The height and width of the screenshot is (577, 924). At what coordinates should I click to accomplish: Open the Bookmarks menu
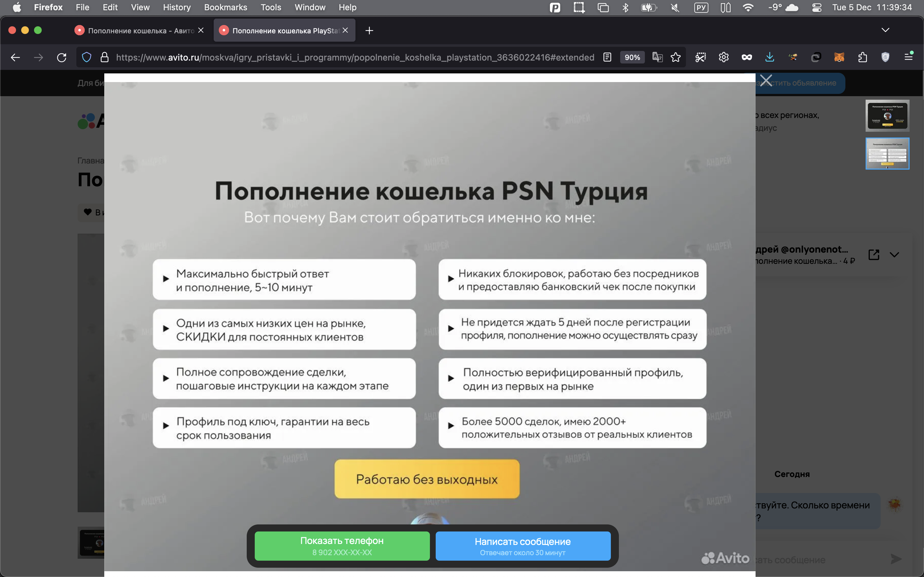(x=225, y=7)
